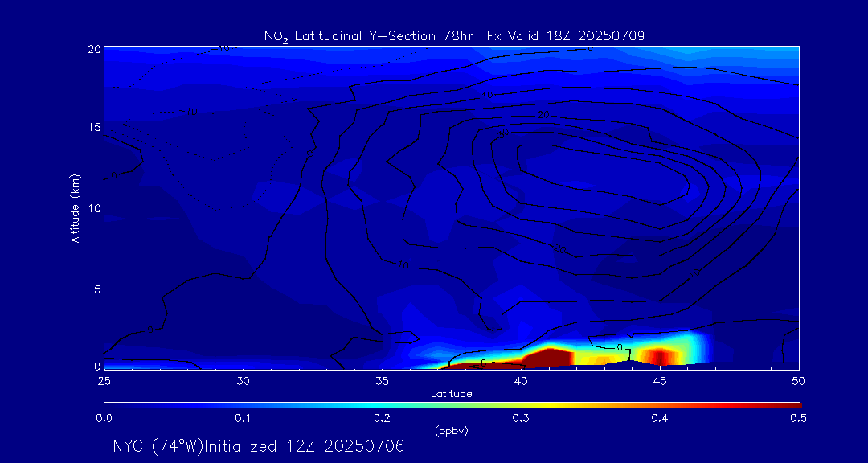The image size is (868, 463).
Task: Click the 'Altitude (km)' axis label
Action: (x=75, y=208)
